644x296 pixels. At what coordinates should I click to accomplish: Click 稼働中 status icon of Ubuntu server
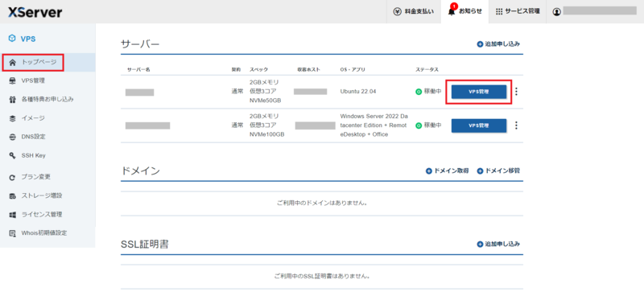pos(419,92)
